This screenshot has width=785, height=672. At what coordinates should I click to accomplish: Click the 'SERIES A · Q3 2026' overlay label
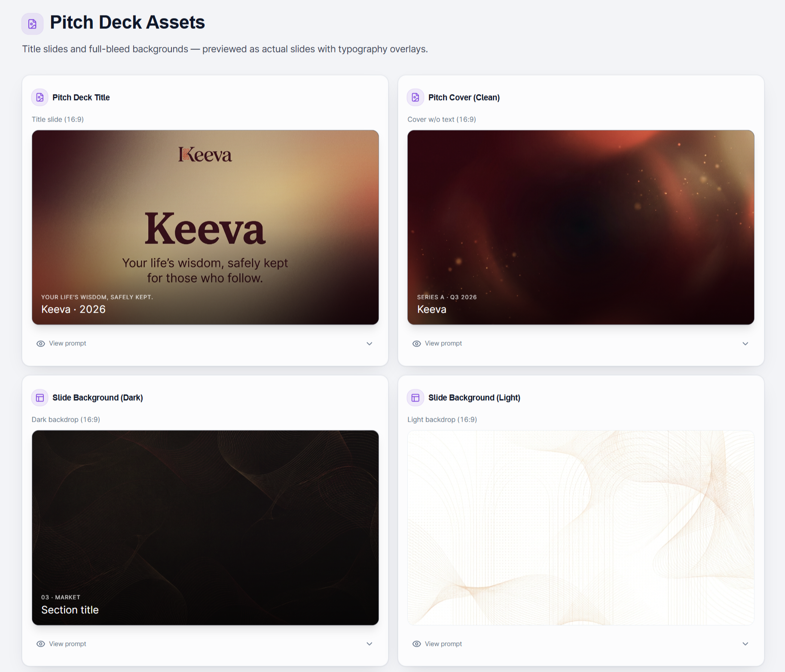coord(447,297)
